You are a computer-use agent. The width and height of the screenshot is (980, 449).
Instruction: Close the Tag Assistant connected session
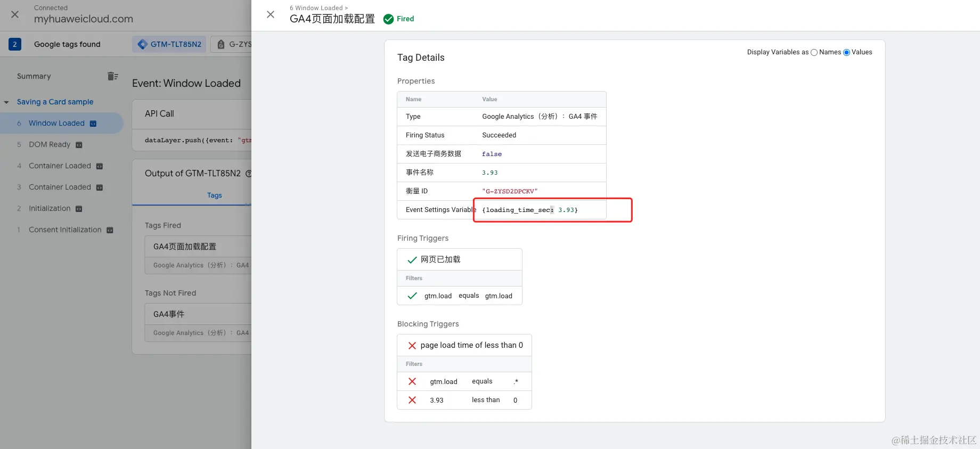point(15,14)
